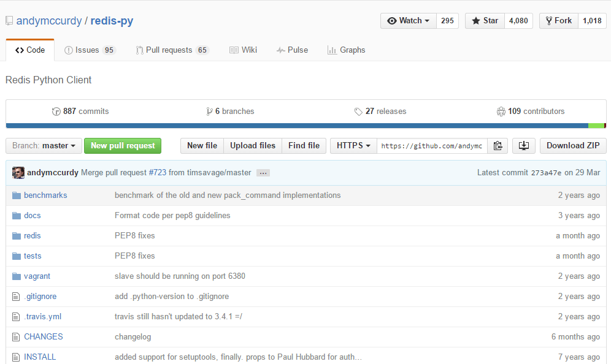611x364 pixels.
Task: Open the benchmarks folder
Action: [45, 195]
